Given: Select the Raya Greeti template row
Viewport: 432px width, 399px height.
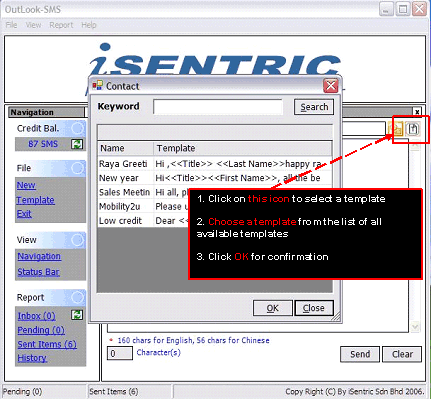Looking at the screenshot, I should (215, 164).
